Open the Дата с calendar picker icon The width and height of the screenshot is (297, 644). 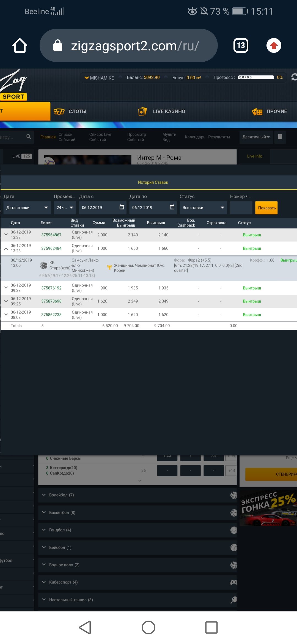pyautogui.click(x=122, y=207)
